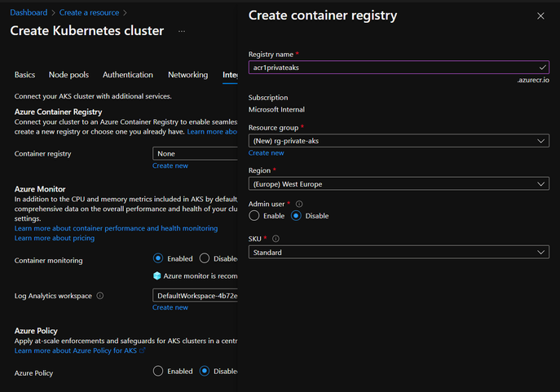
Task: Click into the Registry name input field
Action: point(399,67)
